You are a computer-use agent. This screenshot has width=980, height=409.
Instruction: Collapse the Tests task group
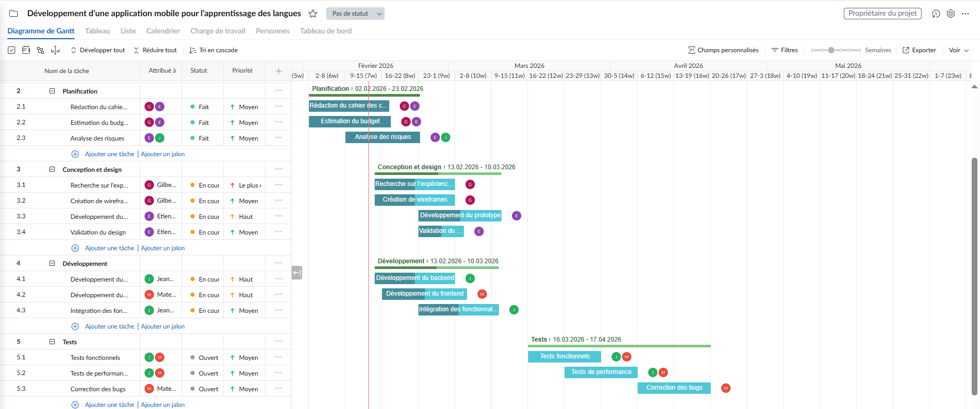52,342
